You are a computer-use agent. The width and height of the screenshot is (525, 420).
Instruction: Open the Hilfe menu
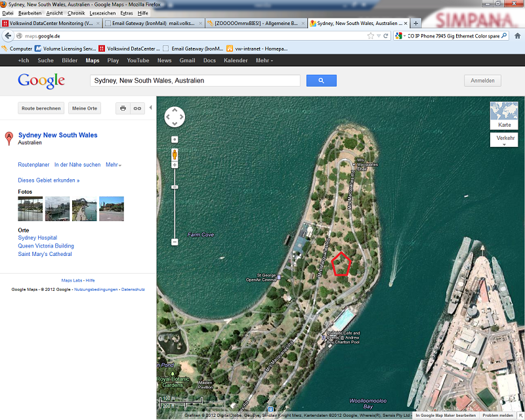coord(143,13)
